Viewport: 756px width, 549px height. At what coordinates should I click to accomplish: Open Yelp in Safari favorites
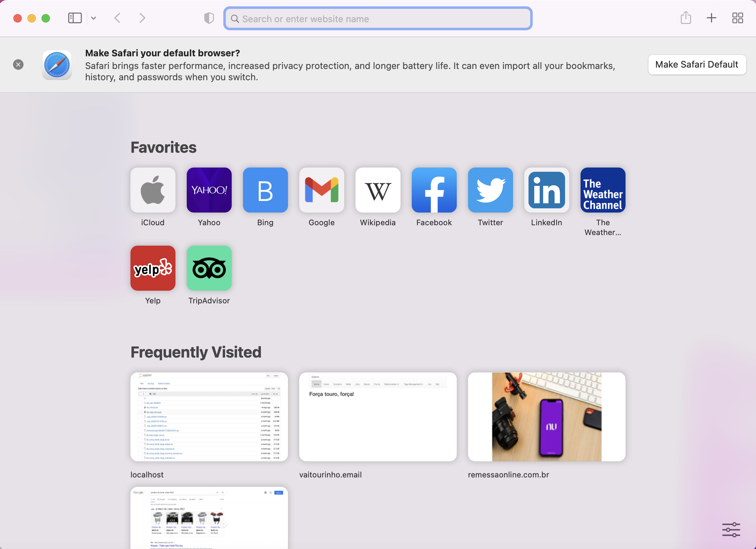[153, 268]
